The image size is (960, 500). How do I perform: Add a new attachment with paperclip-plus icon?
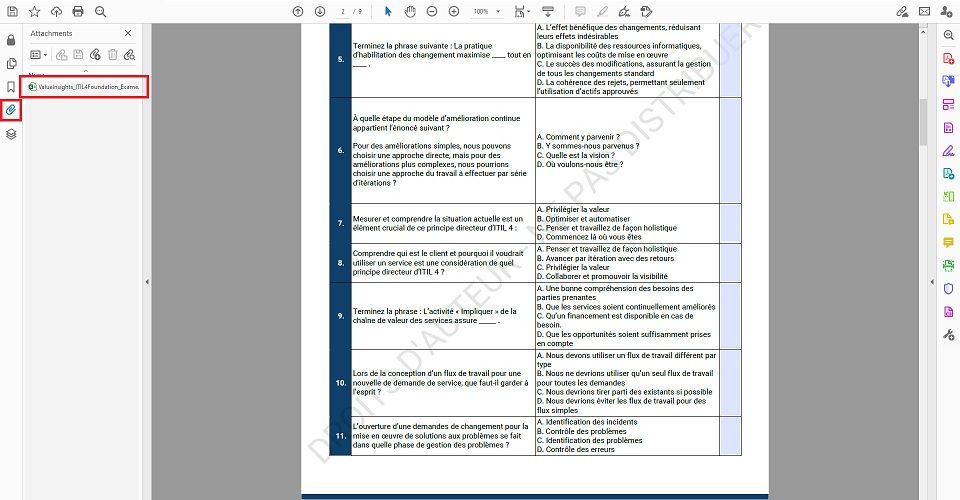tap(95, 54)
